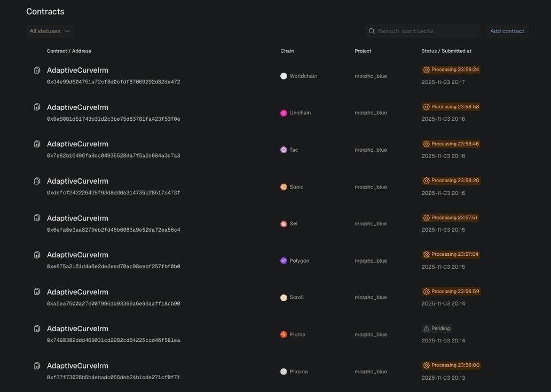Click the Status / Submitted at column header
This screenshot has width=551, height=392.
click(x=446, y=51)
